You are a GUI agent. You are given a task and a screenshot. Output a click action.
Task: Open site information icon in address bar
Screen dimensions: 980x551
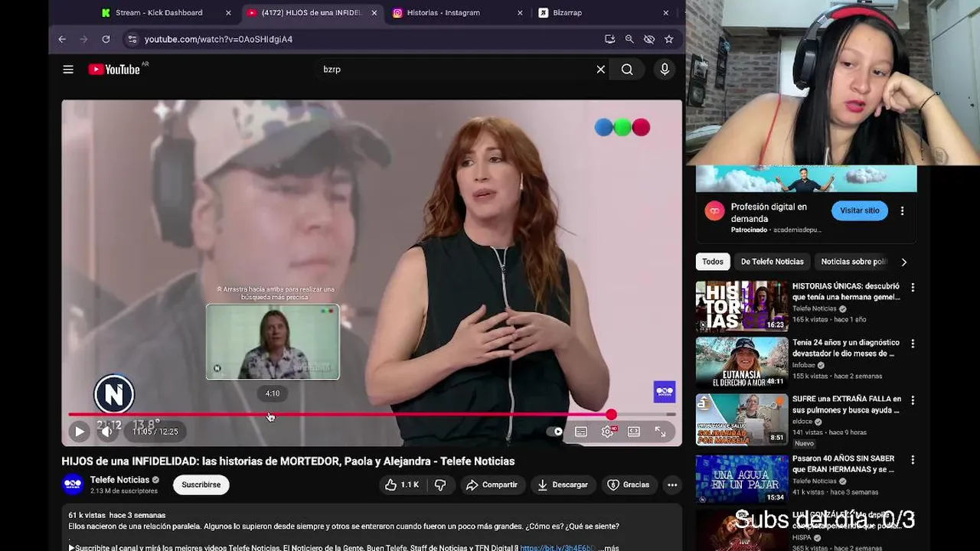pyautogui.click(x=132, y=39)
